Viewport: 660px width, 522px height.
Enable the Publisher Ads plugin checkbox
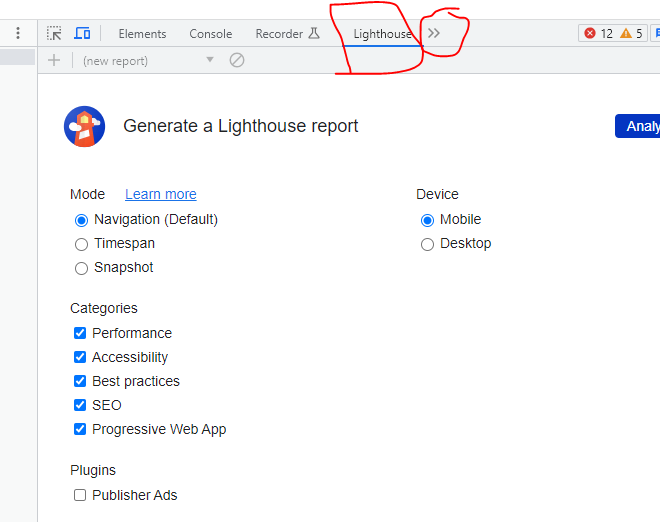point(80,495)
